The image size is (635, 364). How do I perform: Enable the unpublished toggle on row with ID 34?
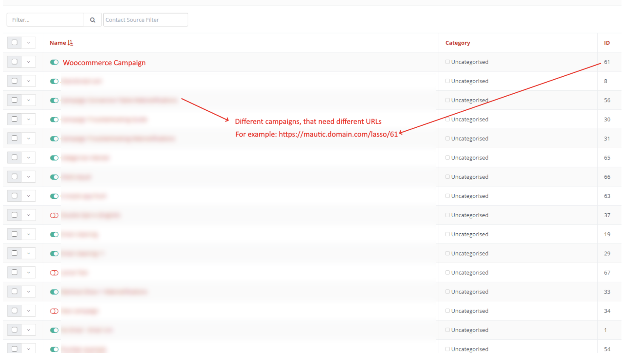tap(54, 311)
